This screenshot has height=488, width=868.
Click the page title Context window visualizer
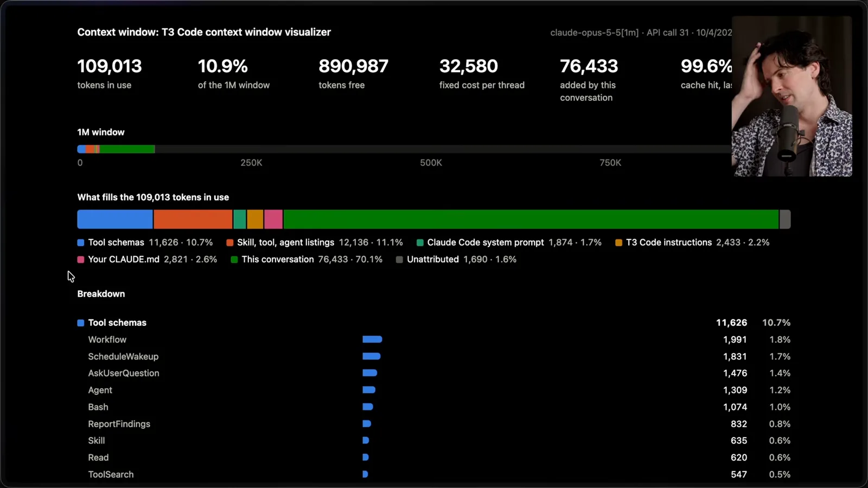coord(204,32)
